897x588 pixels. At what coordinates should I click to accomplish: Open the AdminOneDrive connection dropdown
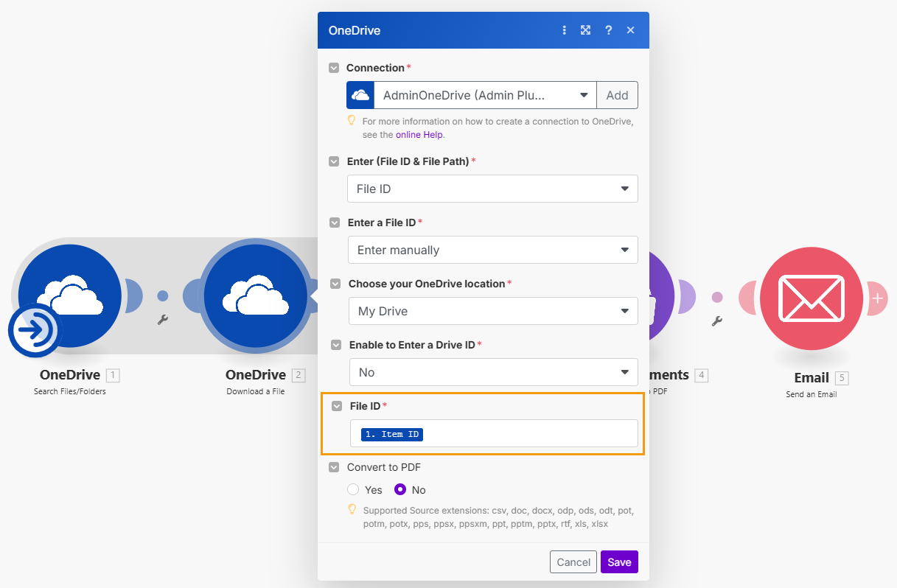485,95
